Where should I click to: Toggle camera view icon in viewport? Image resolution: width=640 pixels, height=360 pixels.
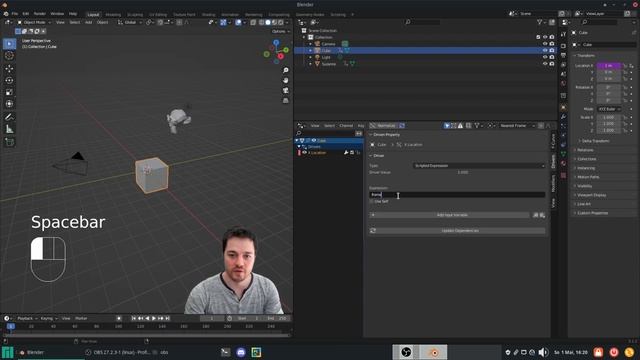point(286,90)
